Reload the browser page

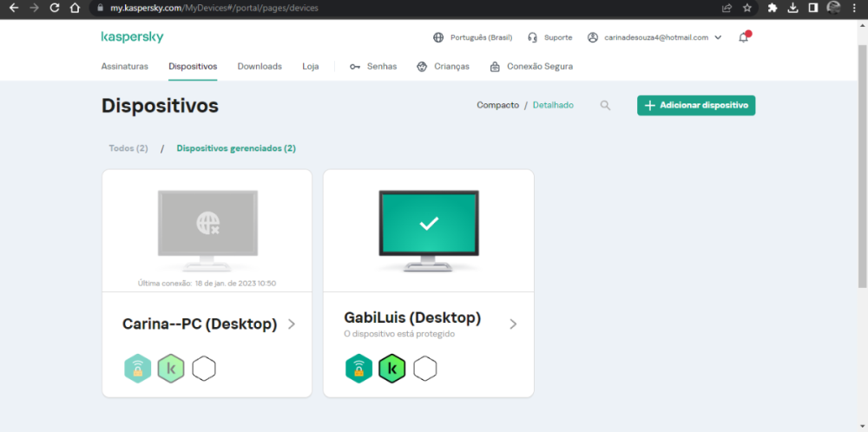54,9
